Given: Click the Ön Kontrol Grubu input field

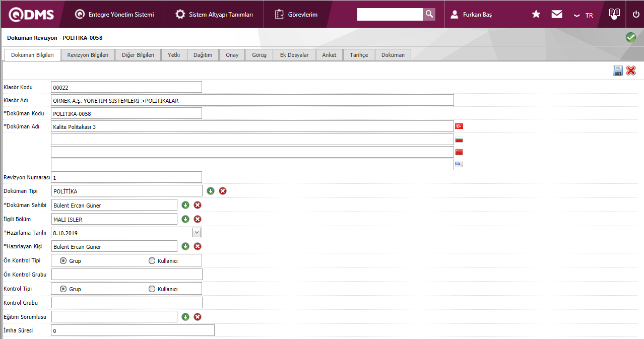Looking at the screenshot, I should click(127, 275).
